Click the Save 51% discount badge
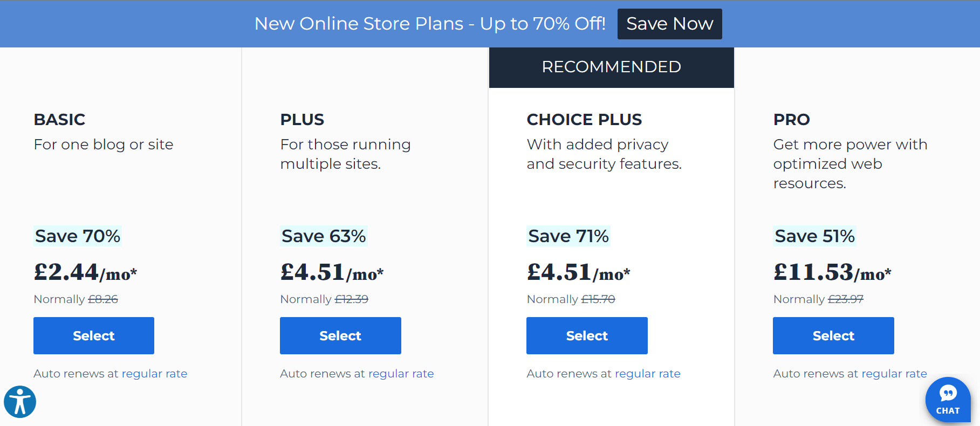The width and height of the screenshot is (980, 426). point(814,236)
